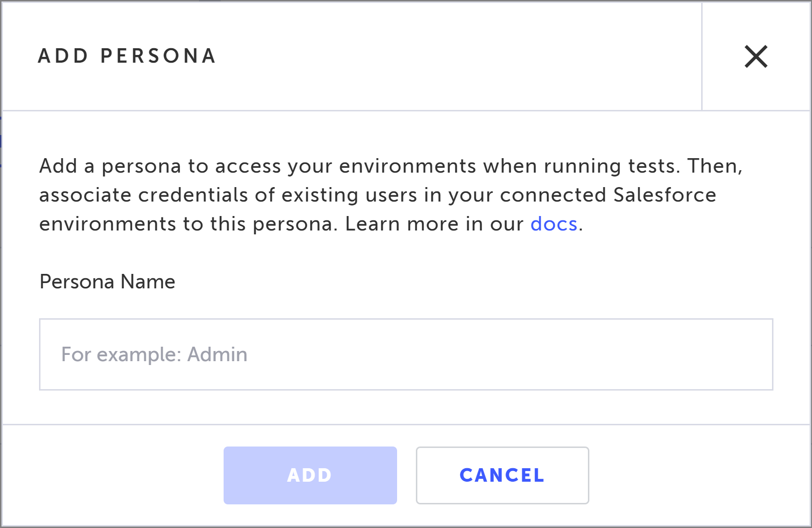Close the Add Persona dialog with X

pos(756,56)
